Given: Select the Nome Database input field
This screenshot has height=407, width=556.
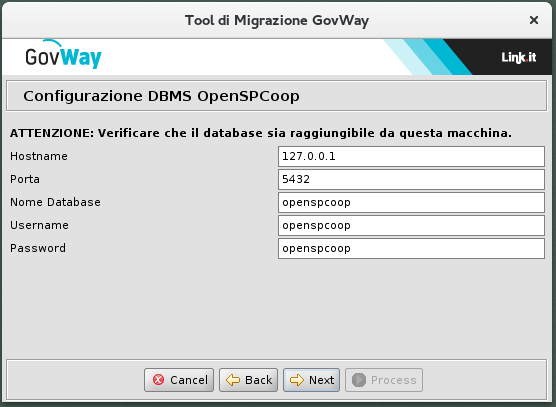Looking at the screenshot, I should [x=411, y=202].
